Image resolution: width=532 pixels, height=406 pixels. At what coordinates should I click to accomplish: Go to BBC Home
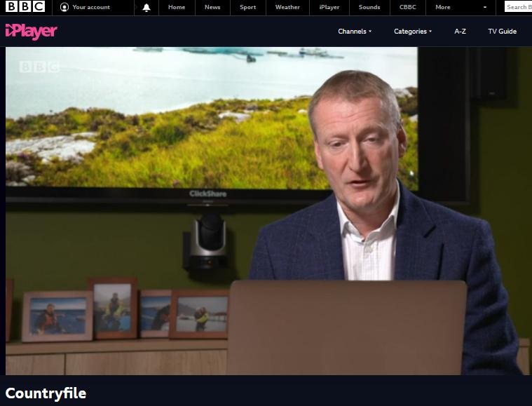pyautogui.click(x=177, y=7)
